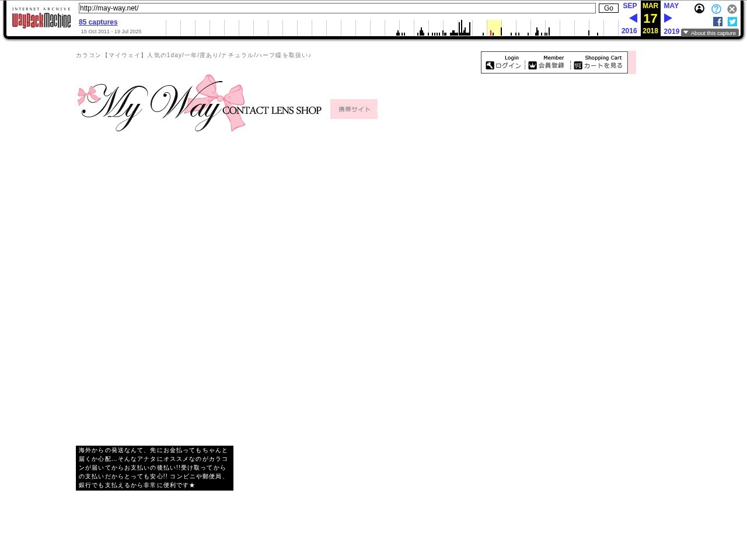Open the 85 captures link
The image size is (747, 560).
98,22
